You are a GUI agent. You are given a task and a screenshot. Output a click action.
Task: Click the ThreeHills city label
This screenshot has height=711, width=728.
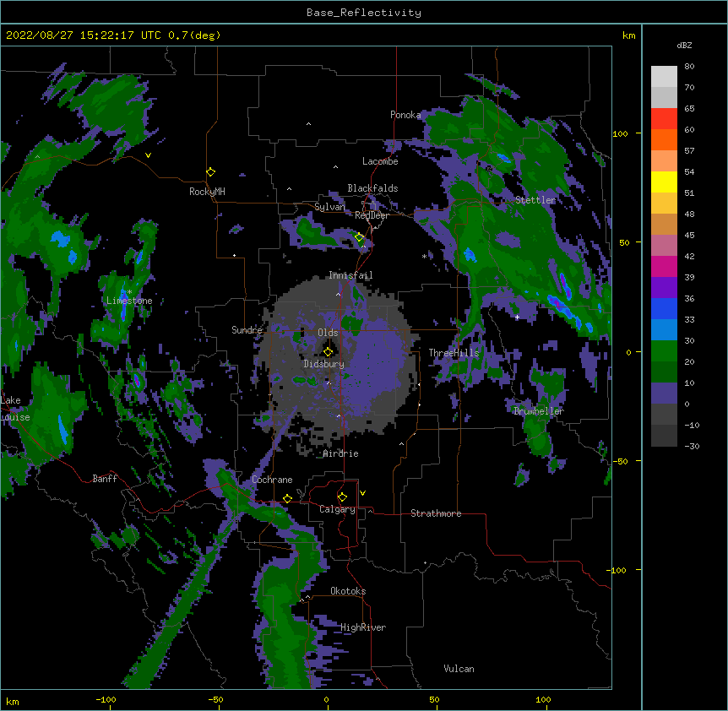point(454,353)
